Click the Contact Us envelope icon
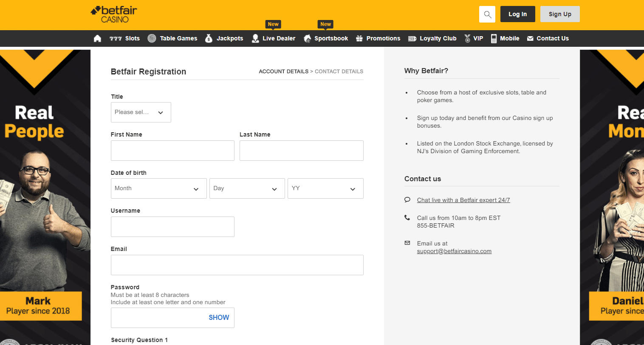 (530, 38)
